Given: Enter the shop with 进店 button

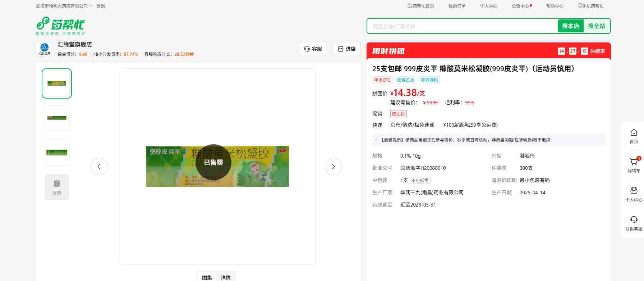Looking at the screenshot, I should coord(346,49).
